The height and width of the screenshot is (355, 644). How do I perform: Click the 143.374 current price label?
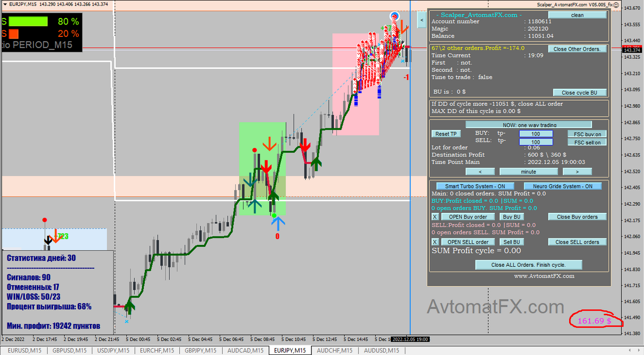pos(632,50)
